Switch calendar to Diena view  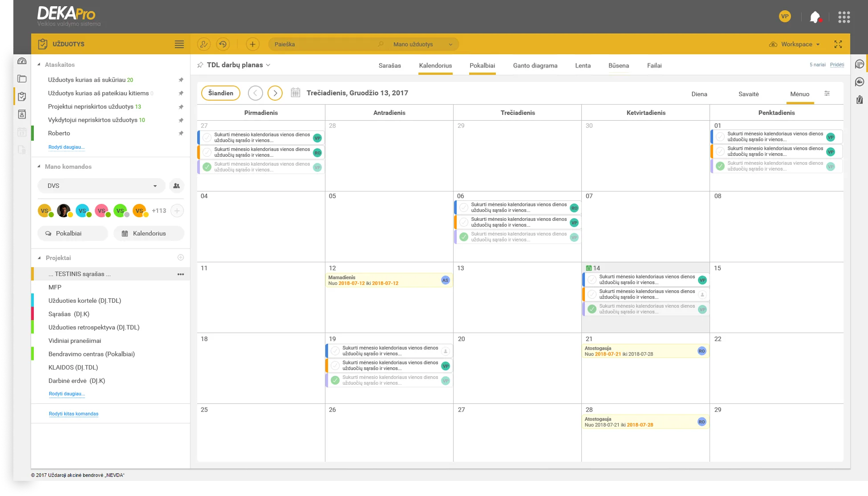tap(699, 94)
